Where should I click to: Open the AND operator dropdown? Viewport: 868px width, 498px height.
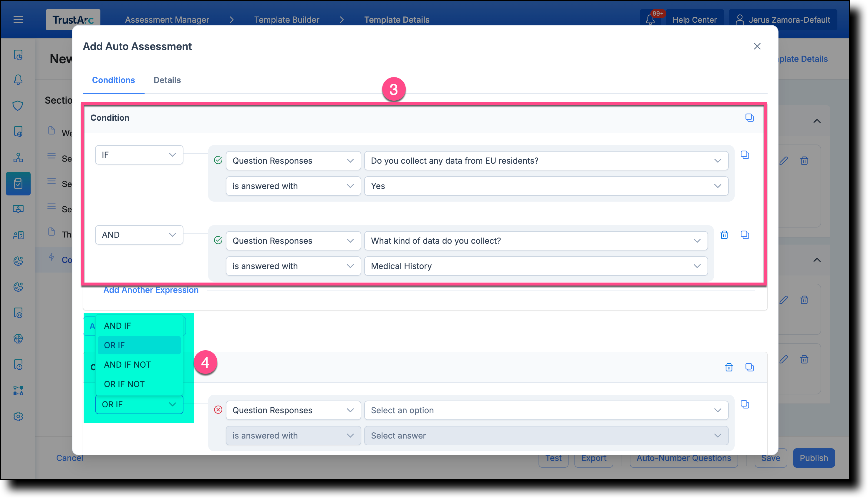tap(139, 235)
